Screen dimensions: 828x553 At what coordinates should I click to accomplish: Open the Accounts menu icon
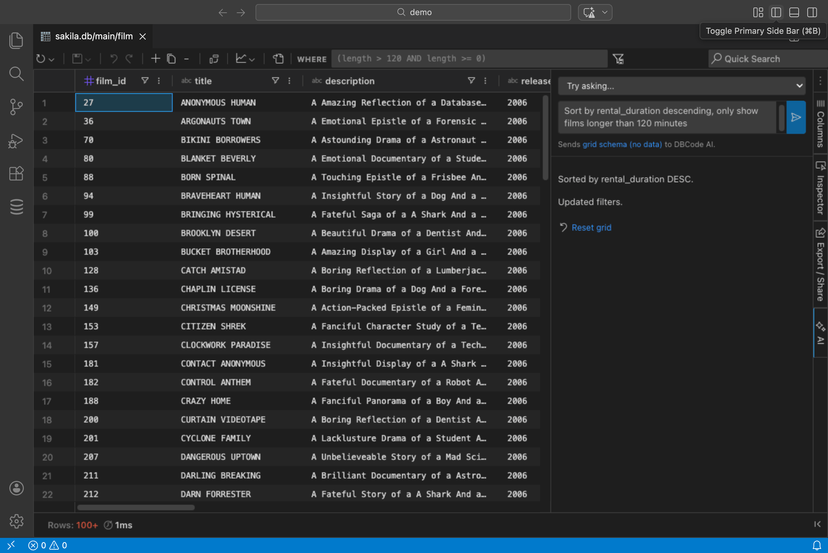click(16, 488)
